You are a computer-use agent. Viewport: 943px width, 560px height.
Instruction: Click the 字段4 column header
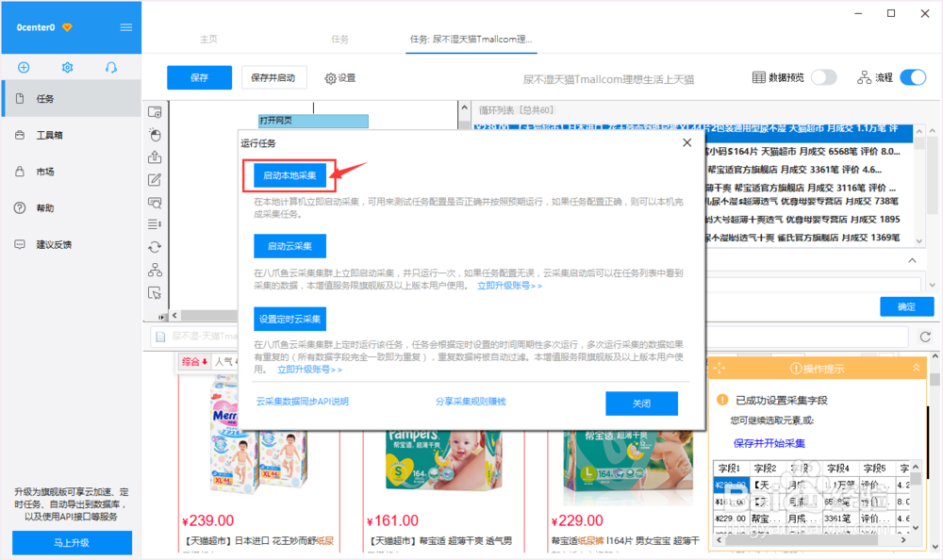[x=838, y=468]
